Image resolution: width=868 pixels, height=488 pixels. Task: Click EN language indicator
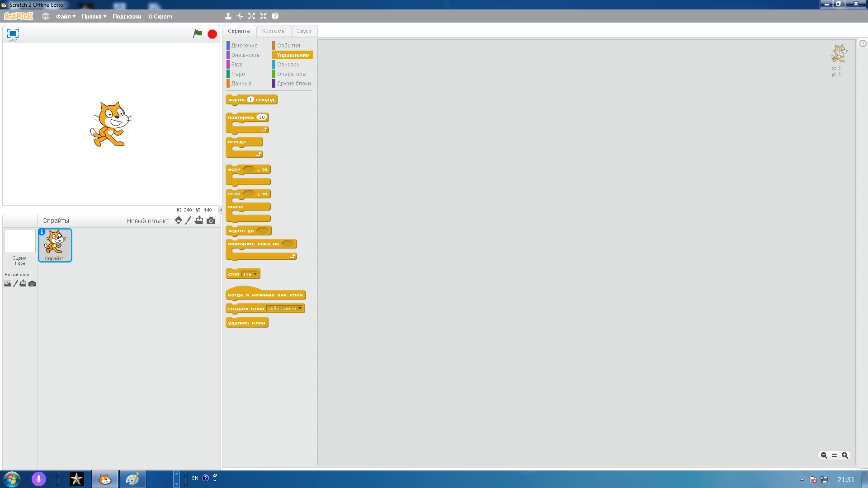tap(195, 478)
